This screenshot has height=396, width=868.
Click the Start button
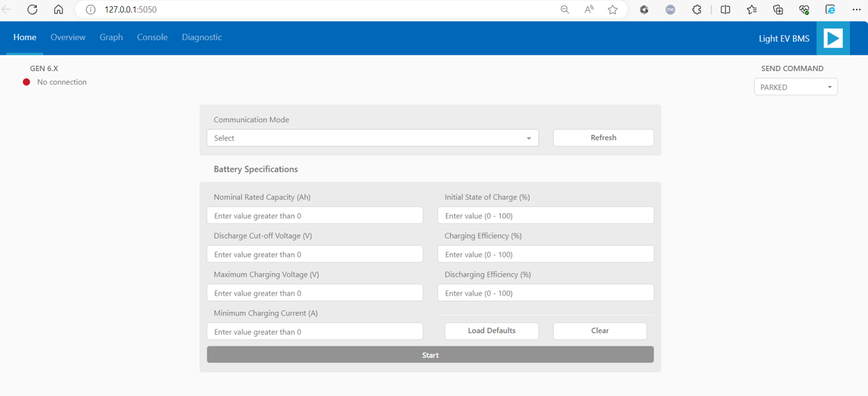click(430, 355)
